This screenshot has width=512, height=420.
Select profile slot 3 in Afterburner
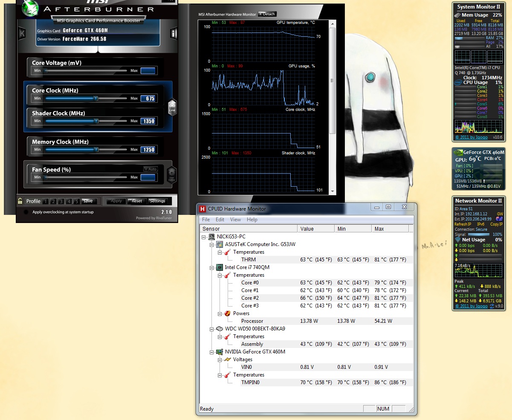pyautogui.click(x=61, y=201)
